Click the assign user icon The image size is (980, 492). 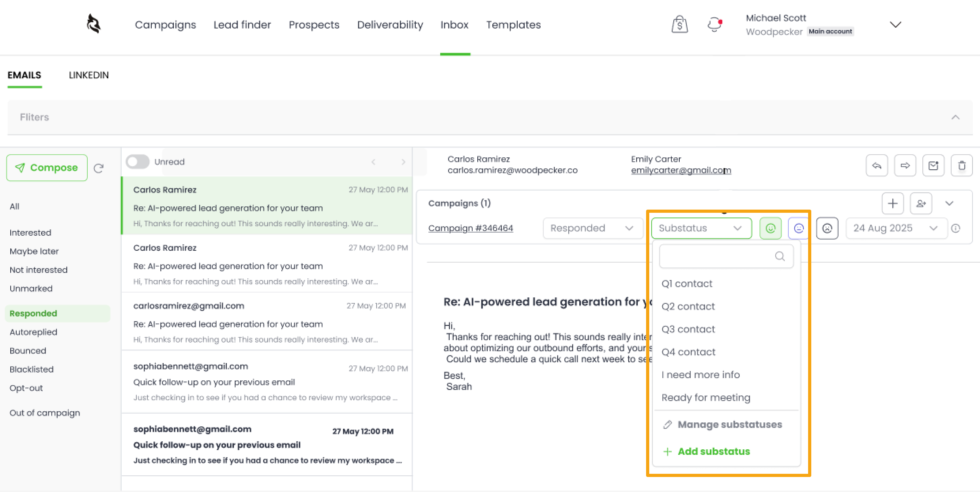coord(921,203)
